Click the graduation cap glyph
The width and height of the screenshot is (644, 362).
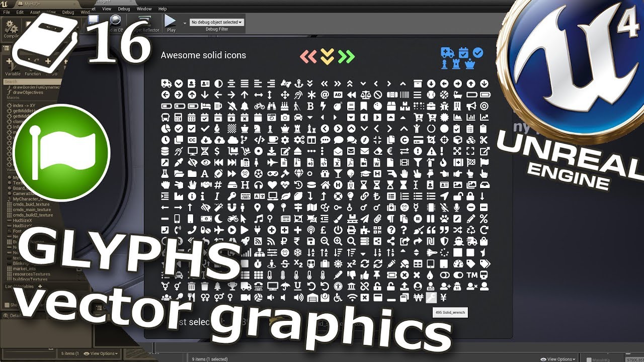click(366, 173)
